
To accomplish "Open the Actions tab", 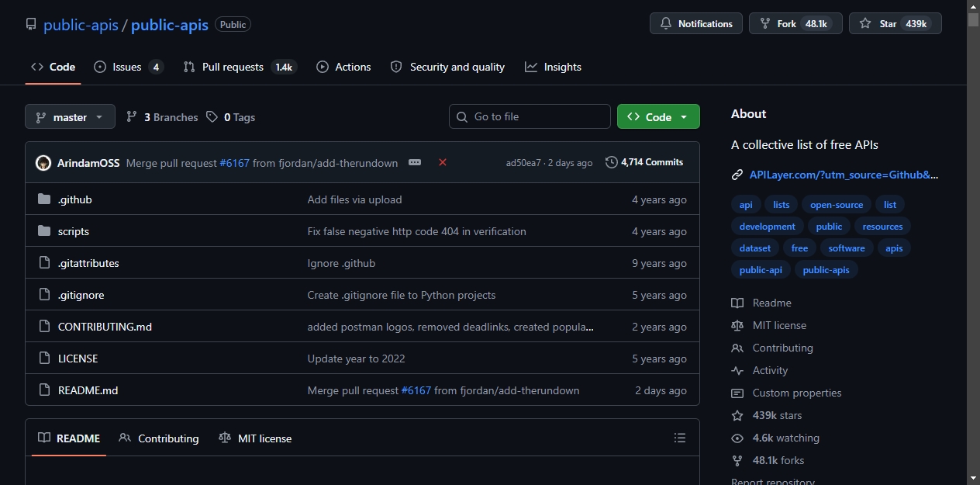I will 343,67.
